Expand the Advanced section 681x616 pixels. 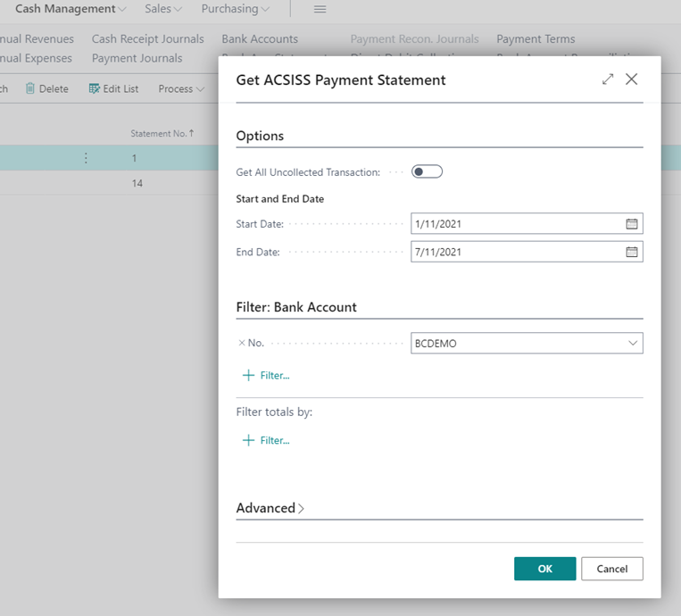(x=270, y=508)
